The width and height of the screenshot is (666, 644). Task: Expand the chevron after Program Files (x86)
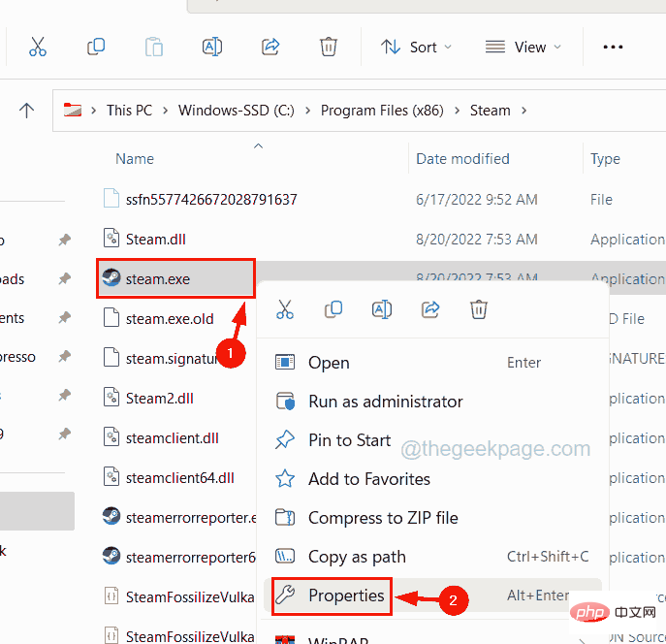coord(457,111)
